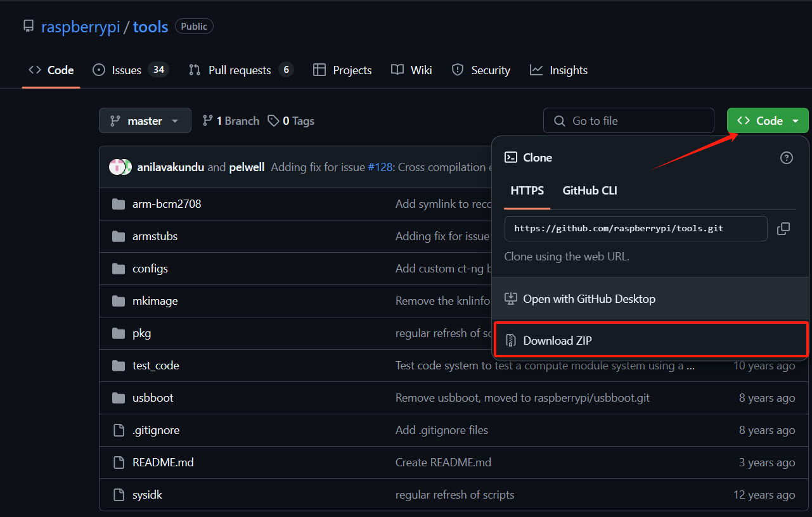
Task: Open sysidk commit 'regular refresh of scripts'
Action: point(454,495)
